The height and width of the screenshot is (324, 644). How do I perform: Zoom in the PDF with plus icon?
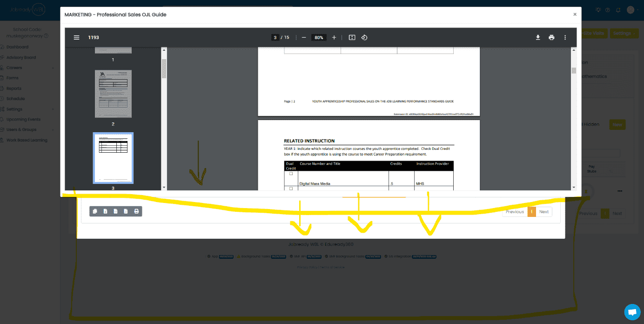pyautogui.click(x=334, y=38)
